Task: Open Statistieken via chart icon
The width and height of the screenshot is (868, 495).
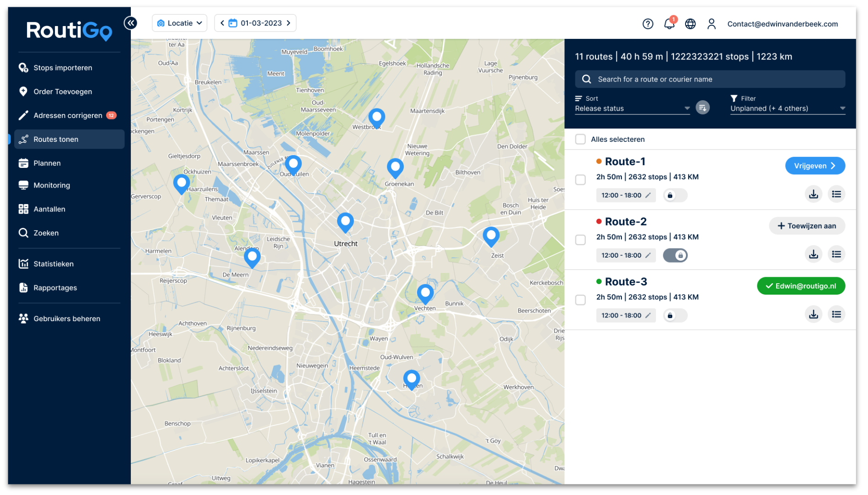Action: point(23,264)
